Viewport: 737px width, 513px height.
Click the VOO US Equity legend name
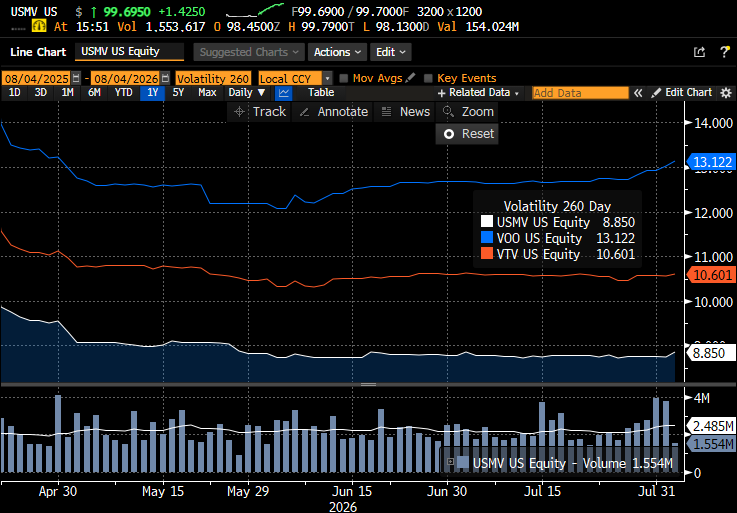(539, 238)
